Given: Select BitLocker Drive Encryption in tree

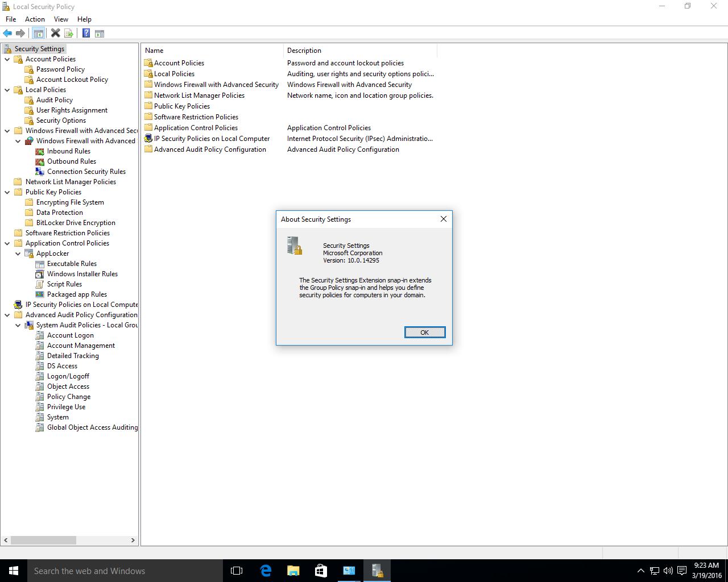Looking at the screenshot, I should click(76, 223).
